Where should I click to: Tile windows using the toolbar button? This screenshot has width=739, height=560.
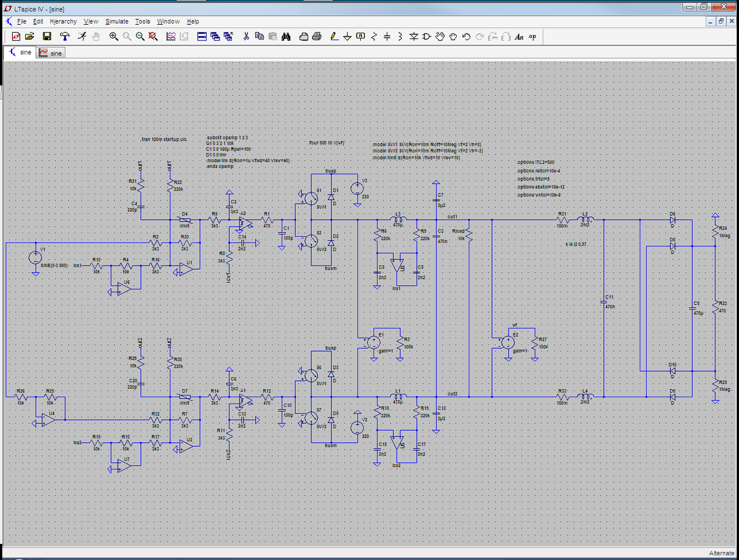[x=202, y=36]
